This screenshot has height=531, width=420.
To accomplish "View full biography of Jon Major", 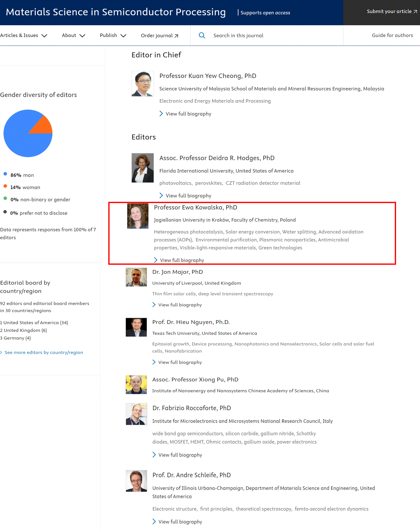I will [x=177, y=305].
